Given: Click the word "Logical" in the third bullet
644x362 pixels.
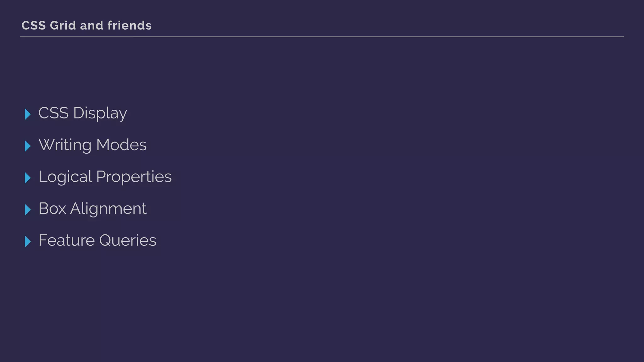Looking at the screenshot, I should 65,177.
